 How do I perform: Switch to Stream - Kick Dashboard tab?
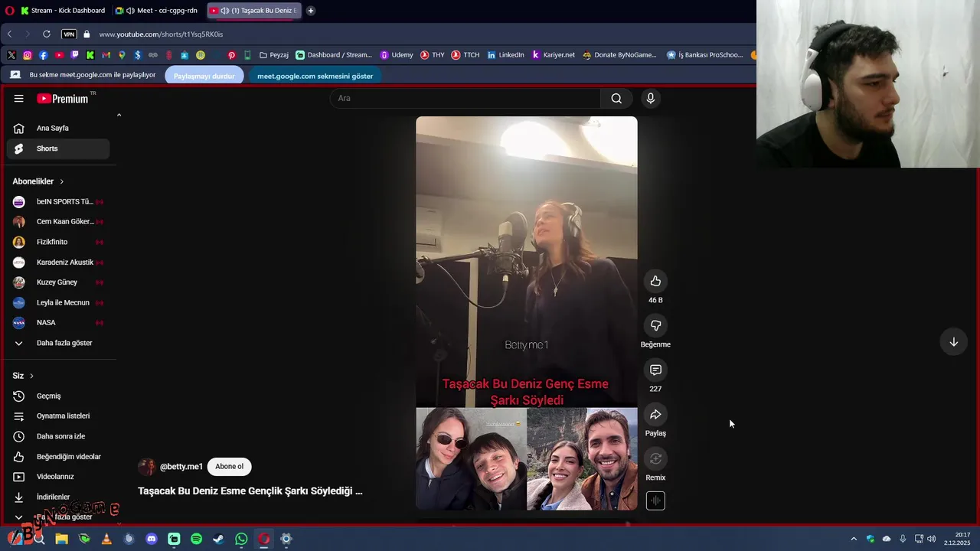[x=63, y=11]
